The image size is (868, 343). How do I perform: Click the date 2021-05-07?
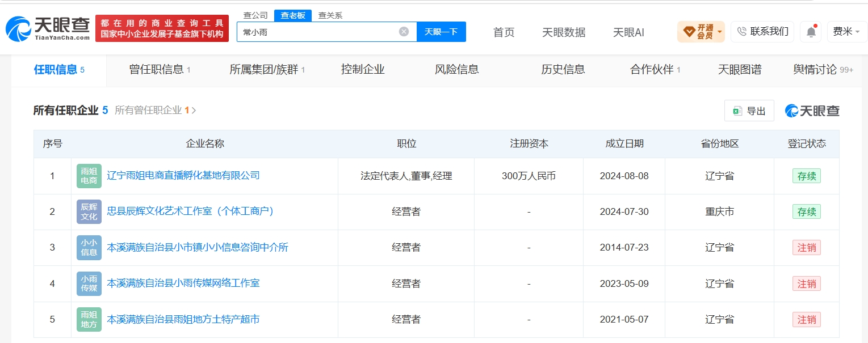click(624, 319)
